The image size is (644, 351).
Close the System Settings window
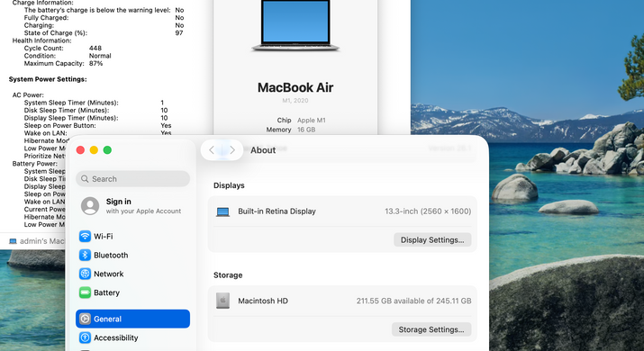80,150
